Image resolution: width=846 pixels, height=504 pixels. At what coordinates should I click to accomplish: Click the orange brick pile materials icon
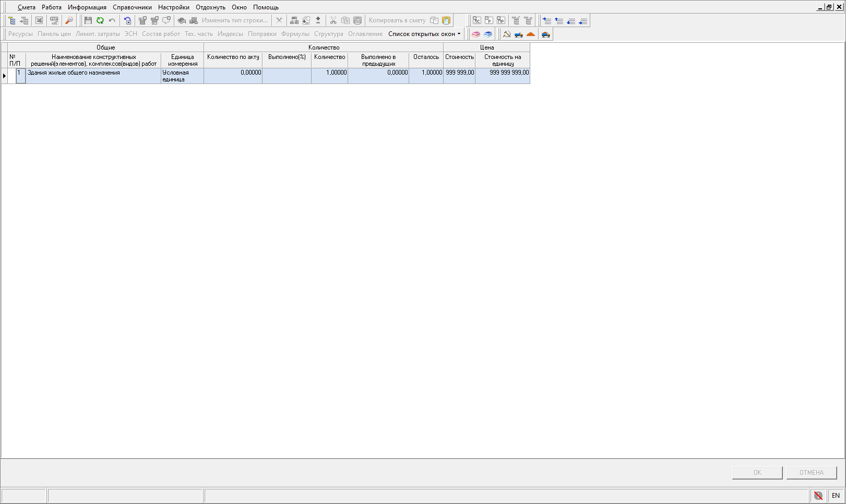pos(531,34)
